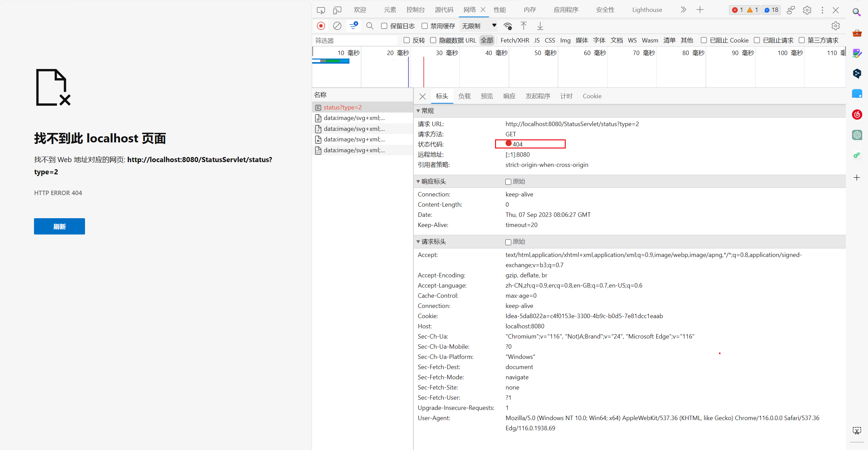The image size is (868, 450).
Task: Click the import HAR upload arrow icon
Action: tap(524, 26)
